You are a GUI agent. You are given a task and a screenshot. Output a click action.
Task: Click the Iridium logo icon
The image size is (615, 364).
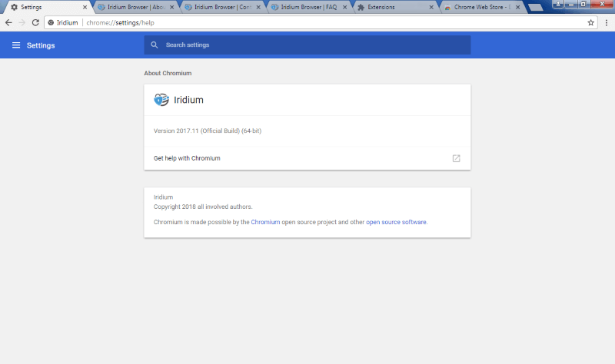161,100
